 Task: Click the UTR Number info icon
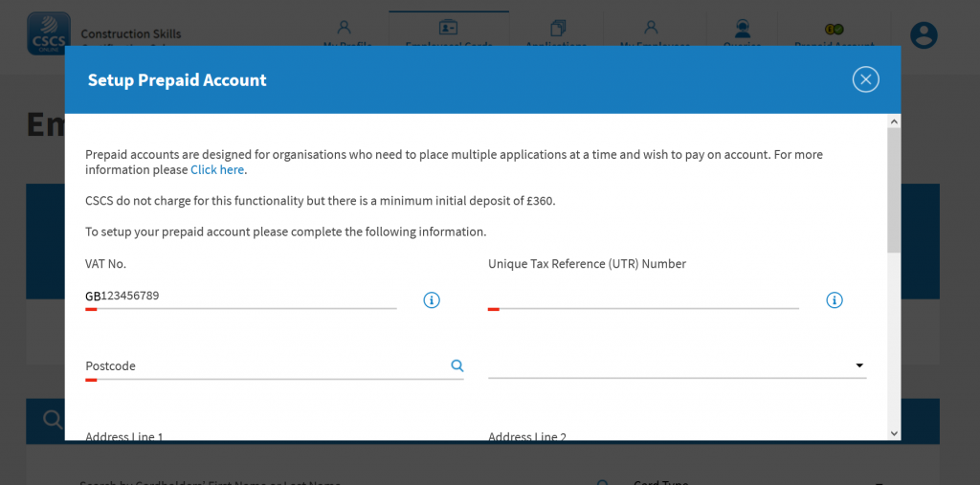point(835,300)
